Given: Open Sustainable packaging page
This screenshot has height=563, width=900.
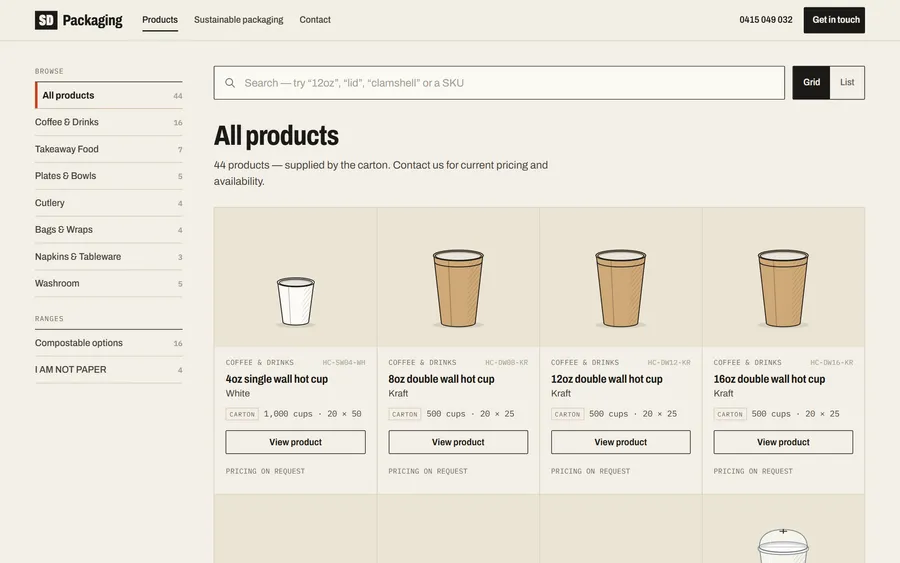Looking at the screenshot, I should click(238, 20).
